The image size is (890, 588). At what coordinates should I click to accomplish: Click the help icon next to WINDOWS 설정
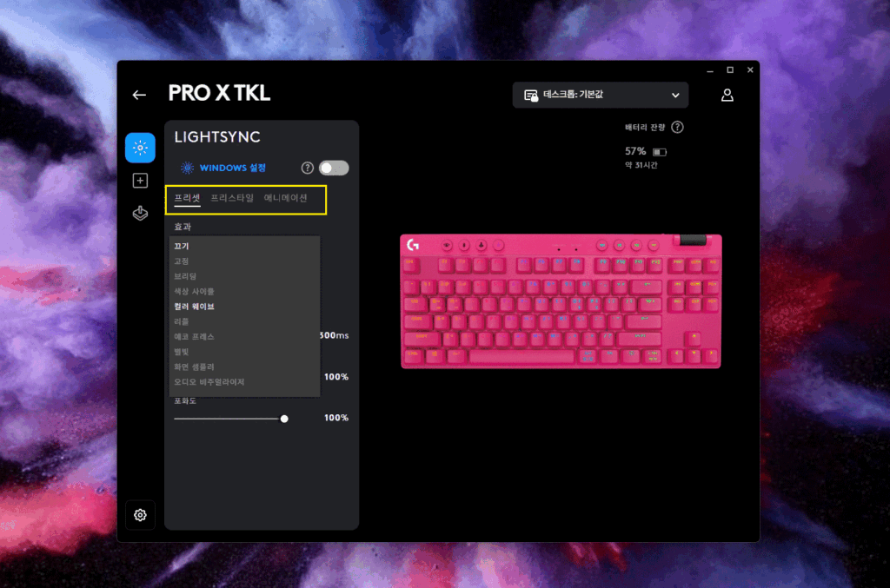[x=307, y=168]
